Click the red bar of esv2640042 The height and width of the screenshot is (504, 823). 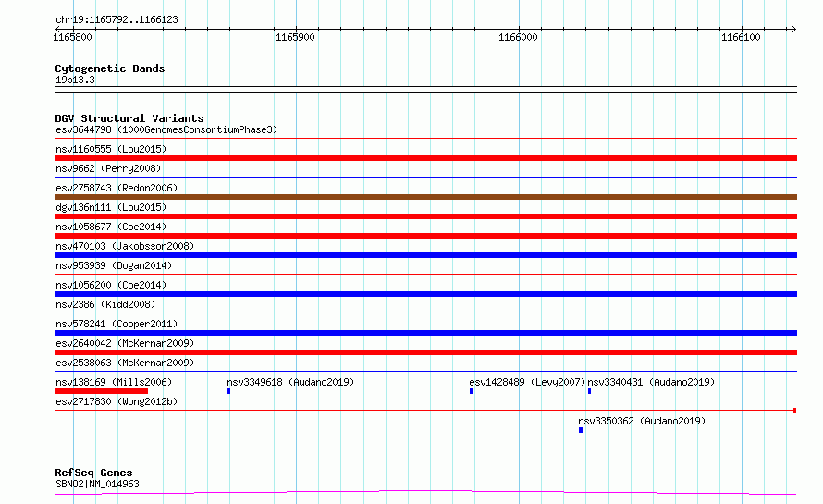point(425,352)
